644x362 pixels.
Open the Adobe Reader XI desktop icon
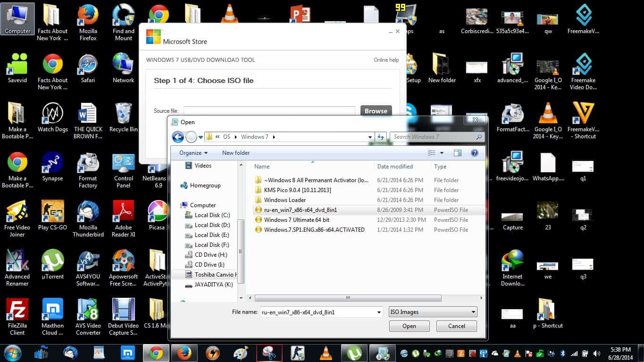tap(124, 219)
